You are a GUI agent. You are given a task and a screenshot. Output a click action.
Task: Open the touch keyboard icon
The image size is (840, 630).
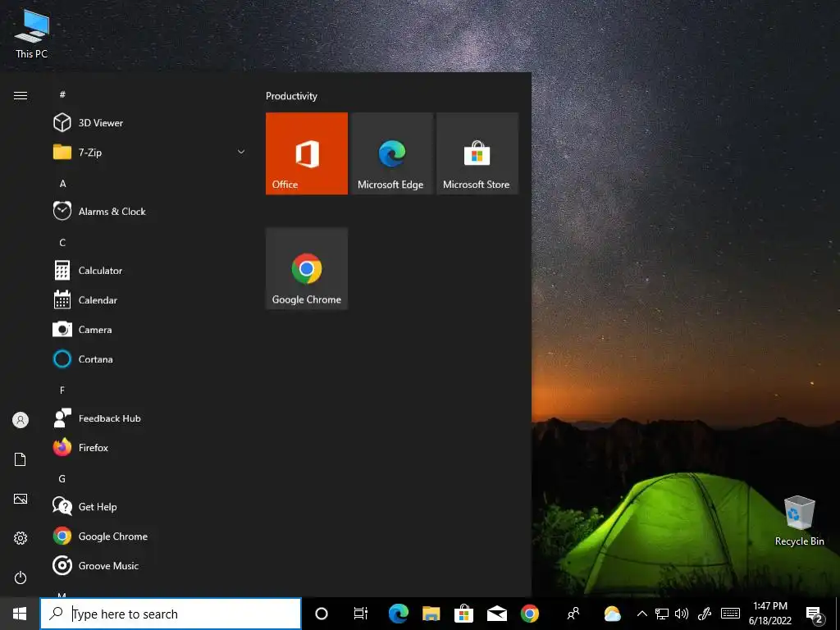pyautogui.click(x=730, y=614)
